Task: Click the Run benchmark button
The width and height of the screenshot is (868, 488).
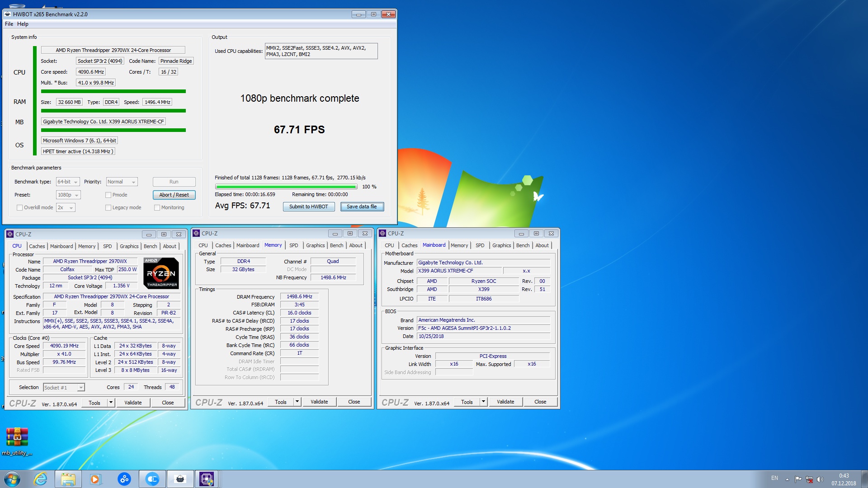Action: click(174, 182)
